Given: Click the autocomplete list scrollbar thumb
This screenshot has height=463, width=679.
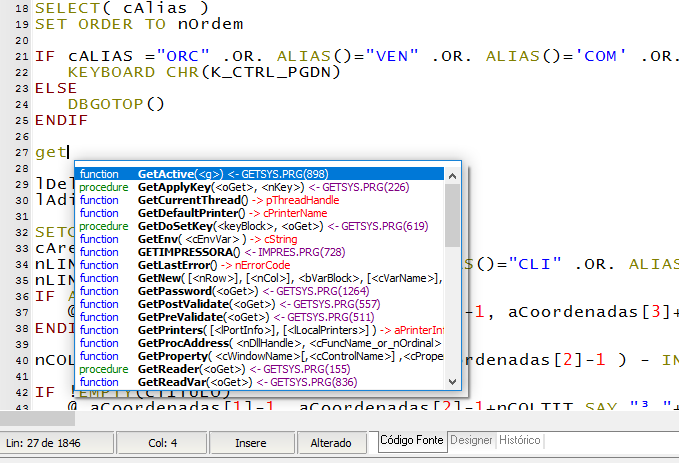Looking at the screenshot, I should 453,210.
